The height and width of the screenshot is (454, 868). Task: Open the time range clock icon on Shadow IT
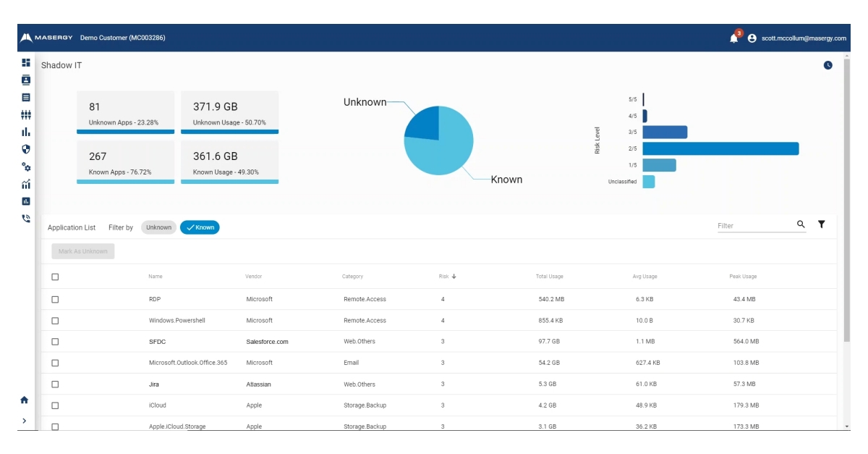tap(829, 66)
